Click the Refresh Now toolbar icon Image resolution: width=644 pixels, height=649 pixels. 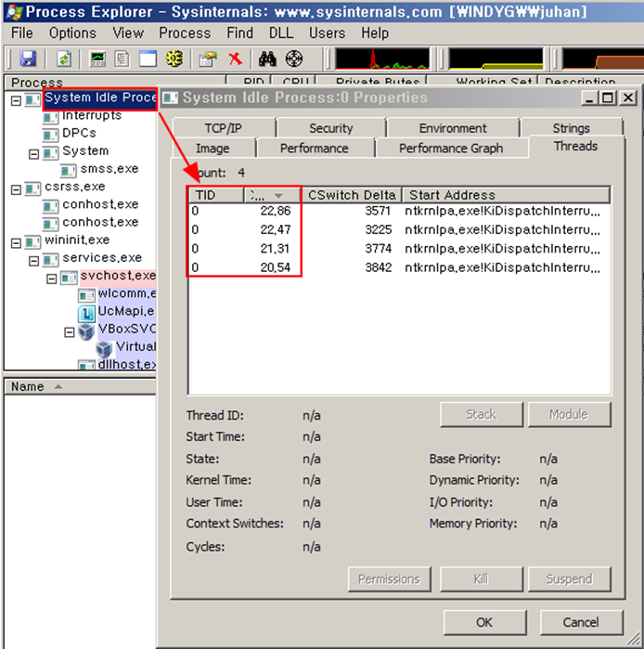[x=64, y=58]
